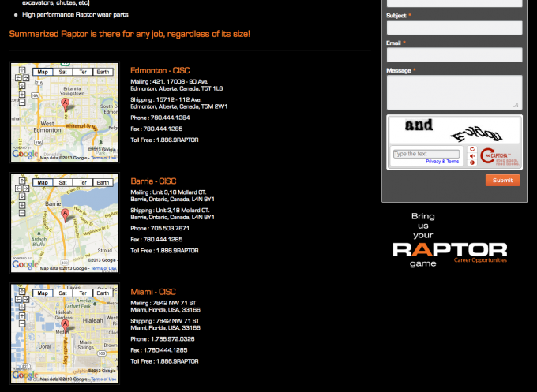Viewport: 537px width, 392px height.
Task: Open Terms of Use on Edmonton map
Action: (103, 158)
